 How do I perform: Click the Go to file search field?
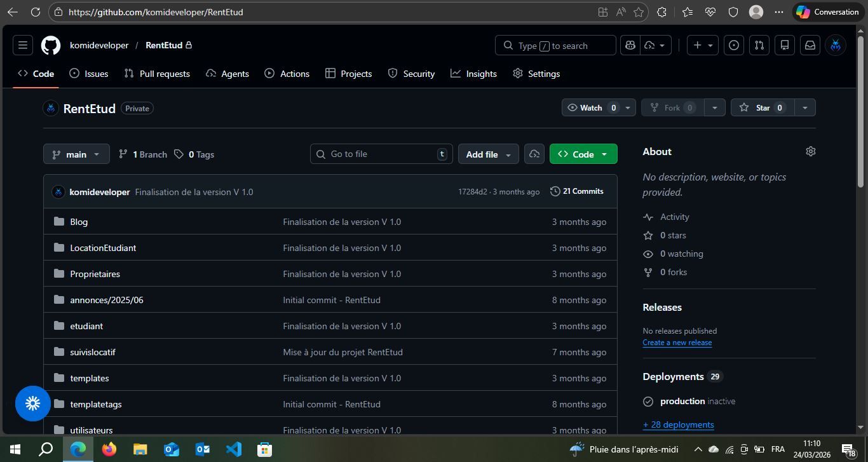(381, 154)
